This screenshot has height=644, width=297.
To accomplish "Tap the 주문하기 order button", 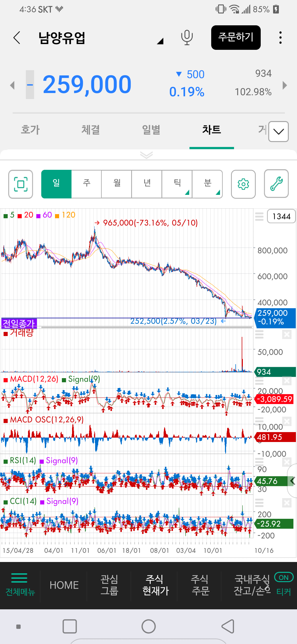I will [236, 37].
